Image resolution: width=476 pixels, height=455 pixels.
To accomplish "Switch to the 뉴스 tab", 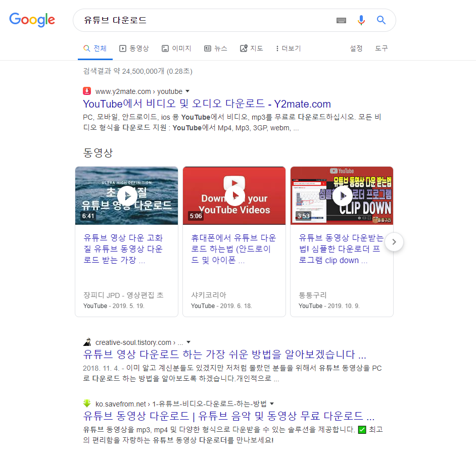I will tap(216, 48).
